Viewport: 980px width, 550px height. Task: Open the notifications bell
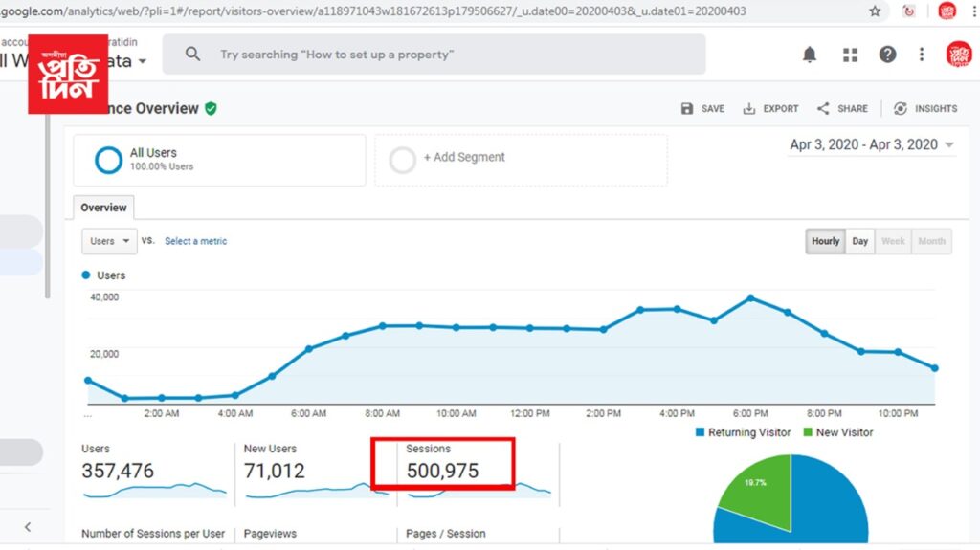click(x=810, y=55)
